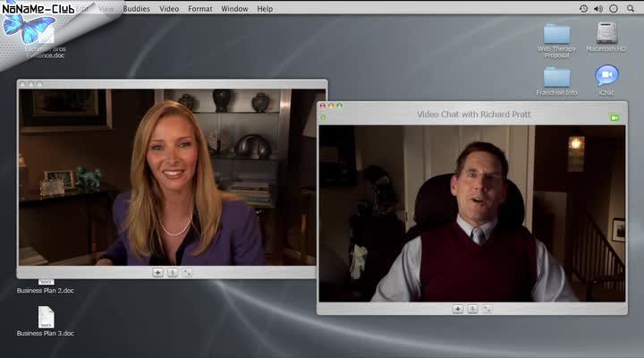Zoom the Video Chat with Richard Pratt window
Viewport: 644px width, 358px height.
340,106
